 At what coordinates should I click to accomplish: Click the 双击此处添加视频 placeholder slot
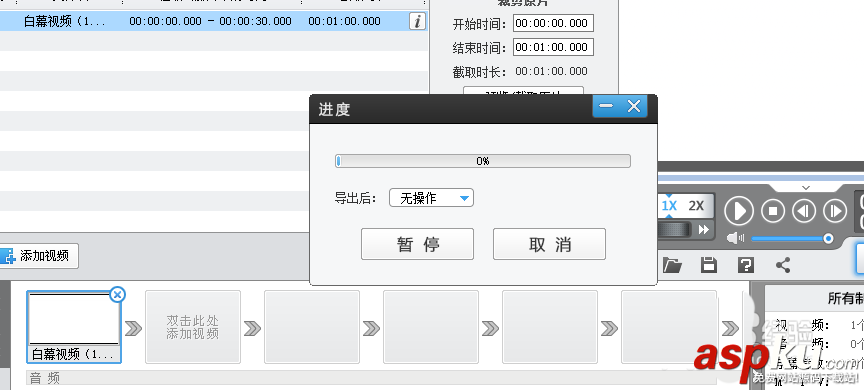pyautogui.click(x=193, y=327)
